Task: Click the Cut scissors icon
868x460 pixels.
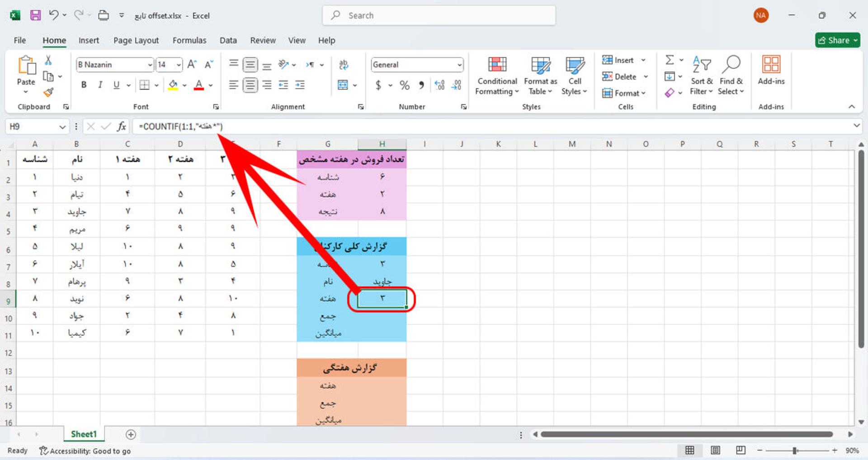Action: tap(48, 60)
